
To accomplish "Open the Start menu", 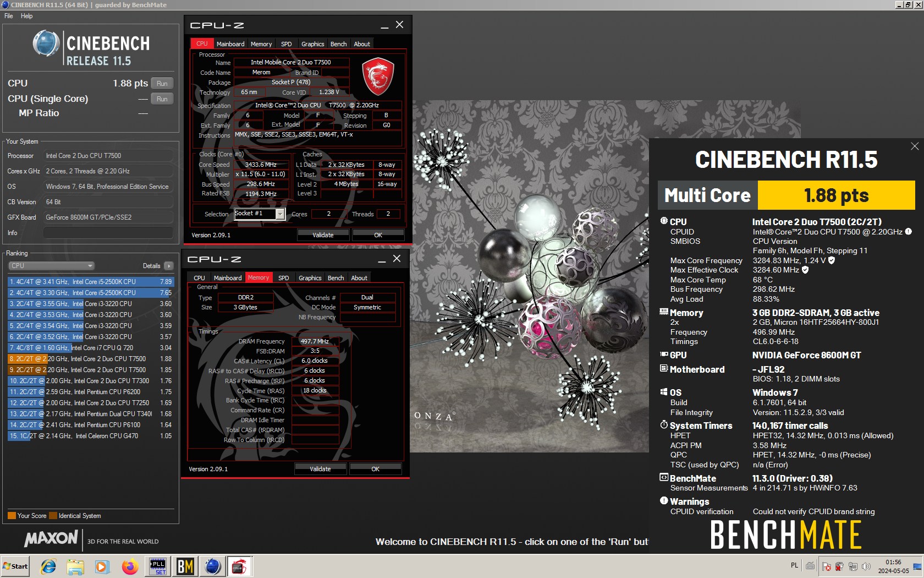I will pyautogui.click(x=15, y=566).
